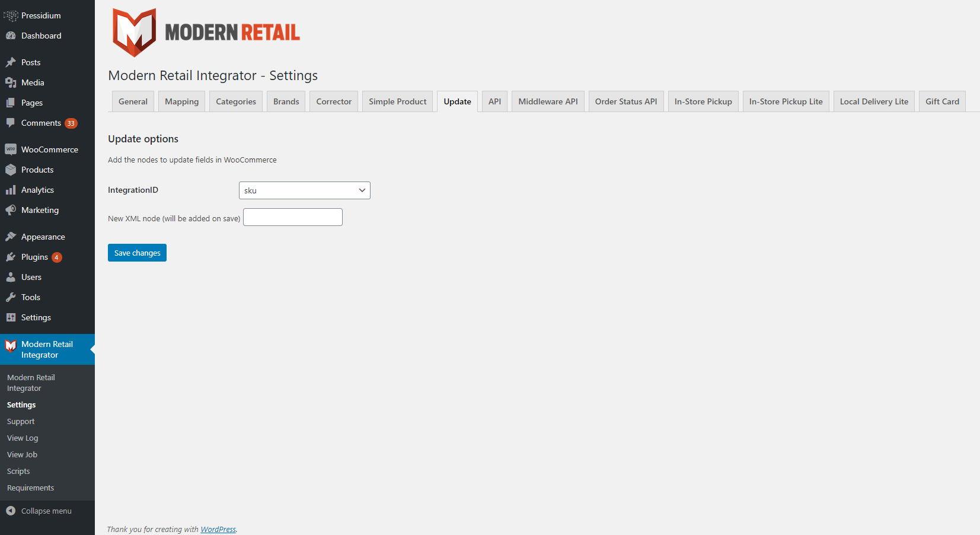Focus the New XML node input field
980x535 pixels.
(x=293, y=217)
